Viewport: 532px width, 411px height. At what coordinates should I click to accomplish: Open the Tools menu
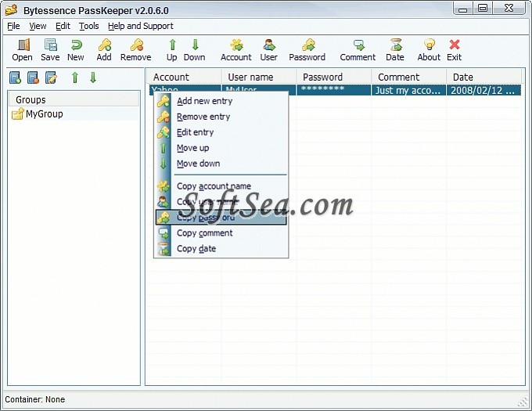pos(89,26)
